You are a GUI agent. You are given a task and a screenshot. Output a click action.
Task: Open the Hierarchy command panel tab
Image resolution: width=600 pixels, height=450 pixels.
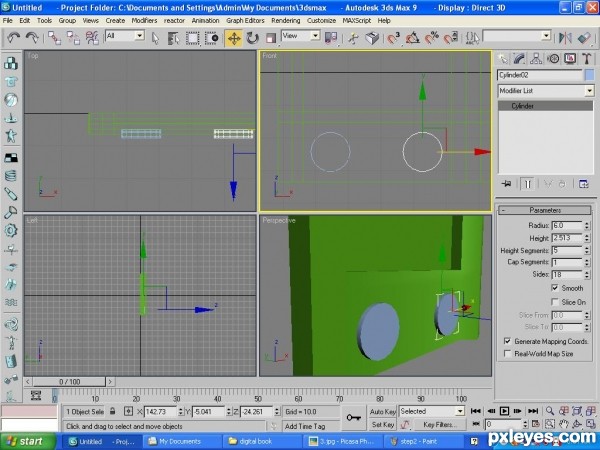pos(536,59)
